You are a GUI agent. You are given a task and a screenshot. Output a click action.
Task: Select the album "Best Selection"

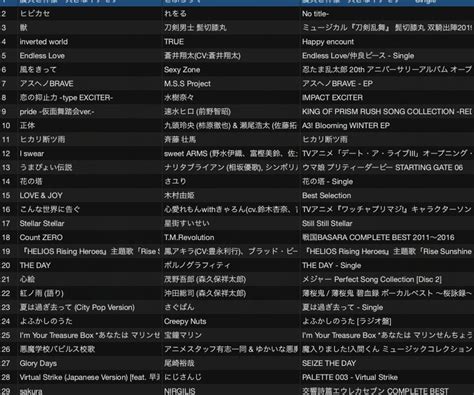[x=327, y=195]
